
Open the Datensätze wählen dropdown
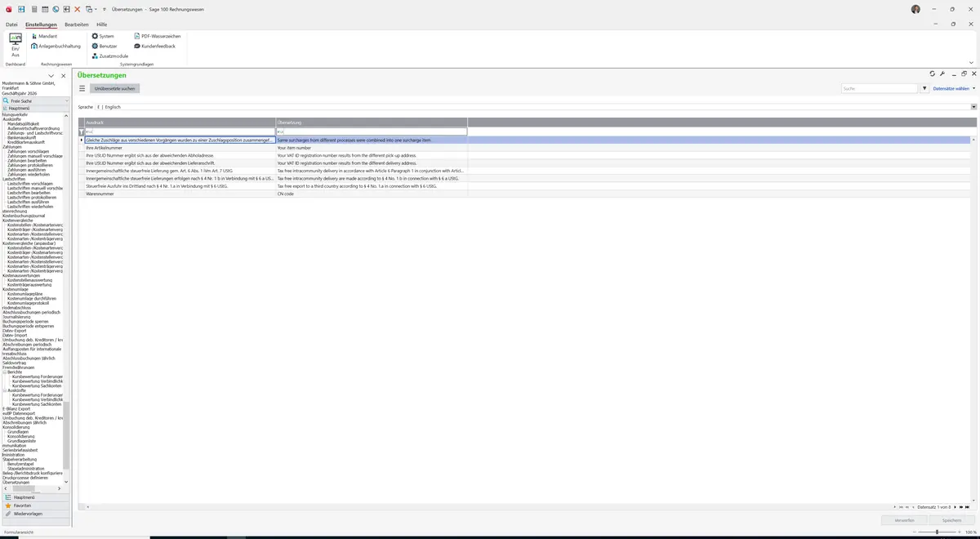coord(954,88)
